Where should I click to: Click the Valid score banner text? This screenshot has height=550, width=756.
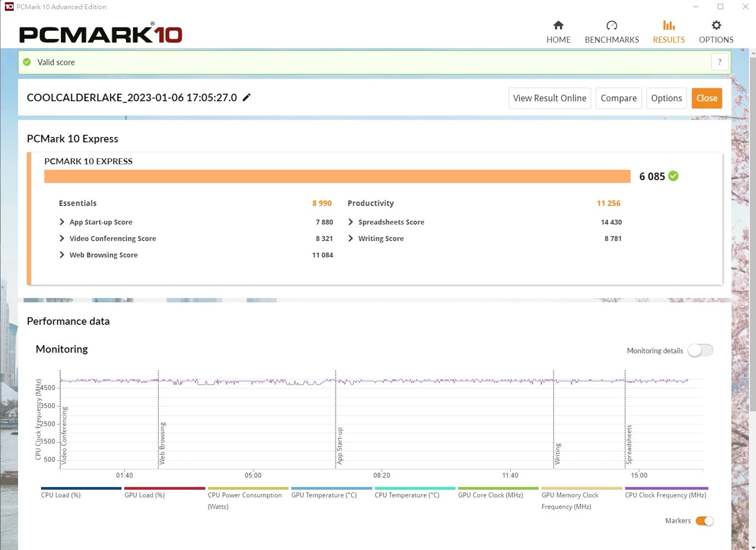click(56, 62)
